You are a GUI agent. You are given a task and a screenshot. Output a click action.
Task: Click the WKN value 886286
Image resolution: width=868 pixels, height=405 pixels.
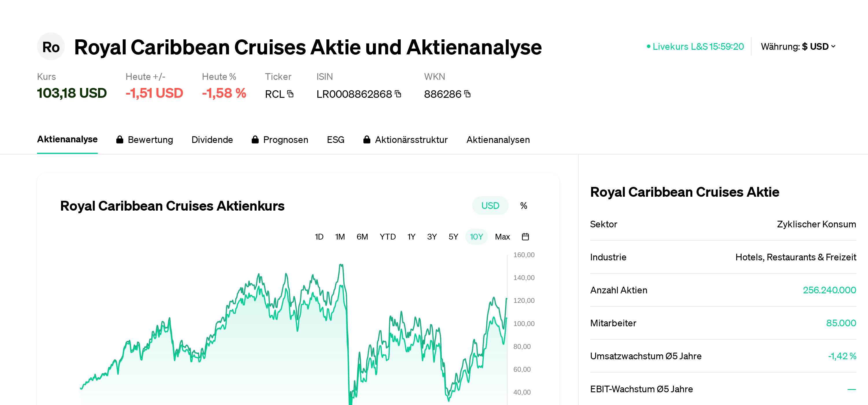click(442, 94)
